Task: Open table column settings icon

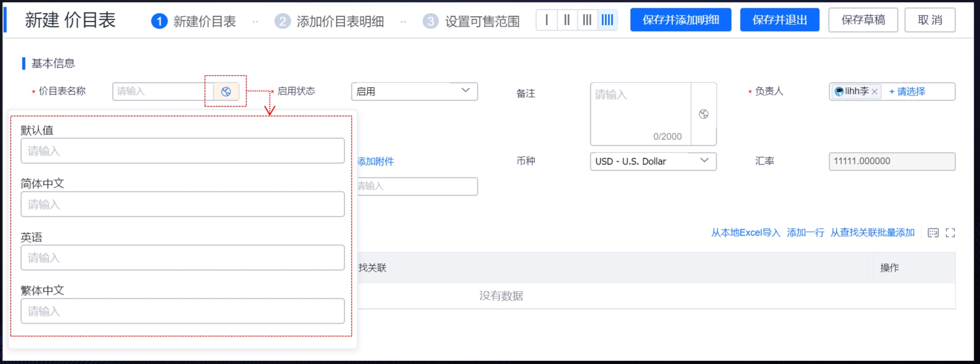Action: tap(933, 233)
